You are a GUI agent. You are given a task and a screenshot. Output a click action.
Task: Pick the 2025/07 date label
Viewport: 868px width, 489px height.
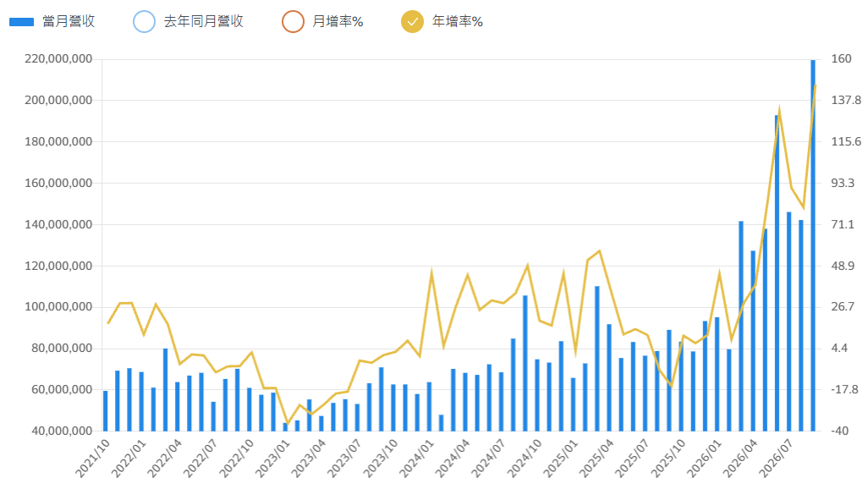coord(633,459)
